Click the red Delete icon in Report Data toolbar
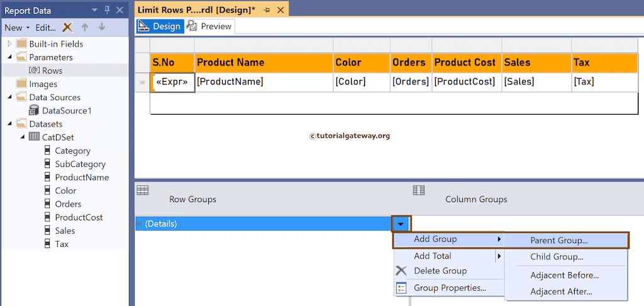644x306 pixels. click(x=68, y=27)
